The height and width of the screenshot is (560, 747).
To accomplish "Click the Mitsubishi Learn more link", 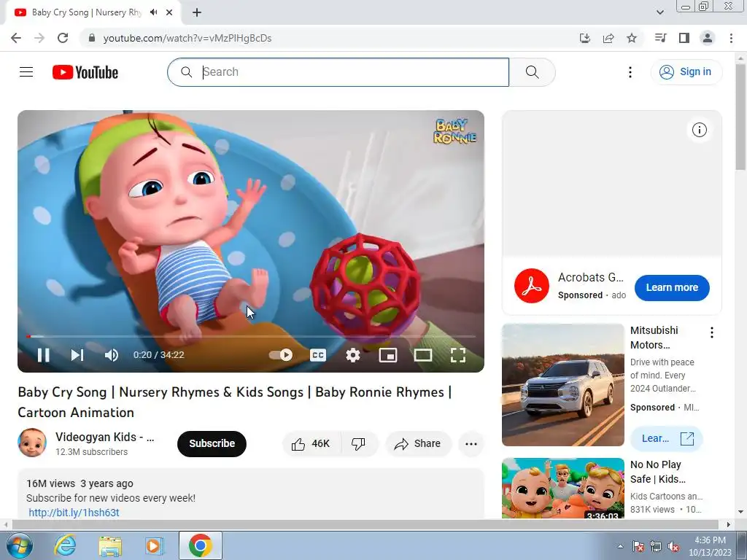I will 667,438.
